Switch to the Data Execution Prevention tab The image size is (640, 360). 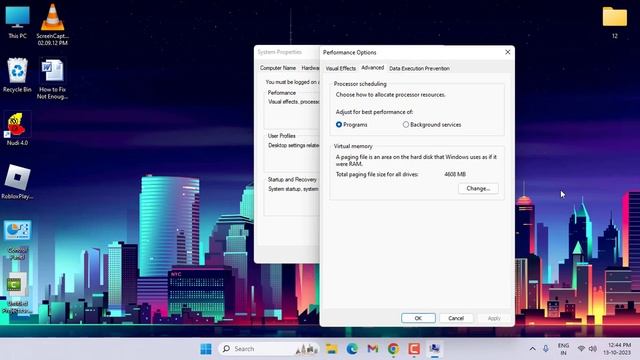coord(419,69)
